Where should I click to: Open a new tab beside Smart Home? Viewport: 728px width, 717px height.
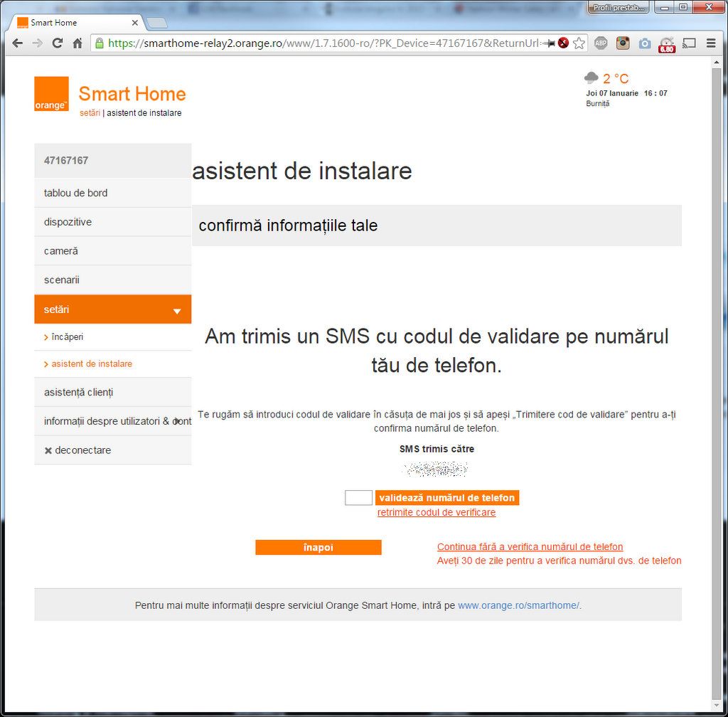coord(156,23)
